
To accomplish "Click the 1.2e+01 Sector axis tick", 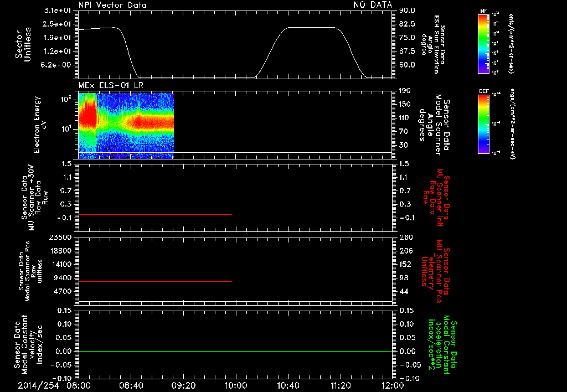I will coord(57,51).
